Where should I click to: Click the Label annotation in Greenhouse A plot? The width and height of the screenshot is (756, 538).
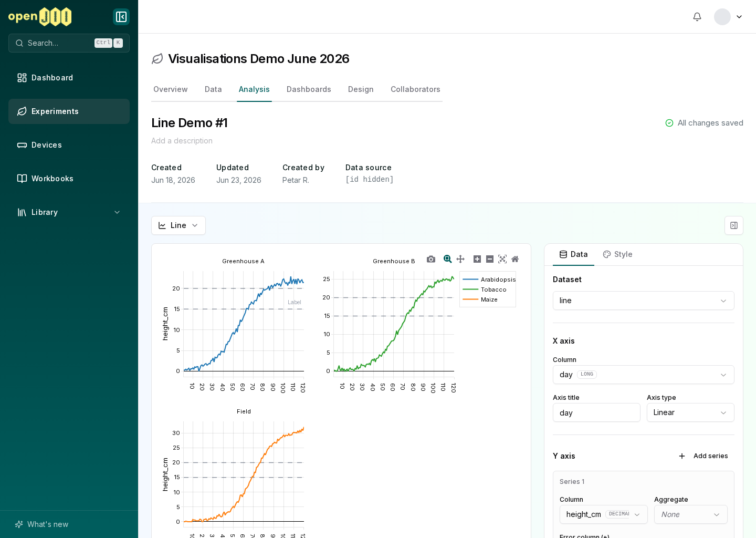click(295, 302)
